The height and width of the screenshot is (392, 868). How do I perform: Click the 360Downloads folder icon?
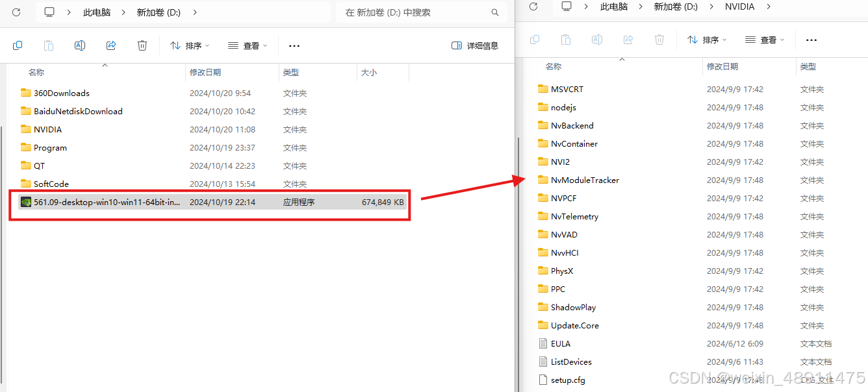(26, 93)
